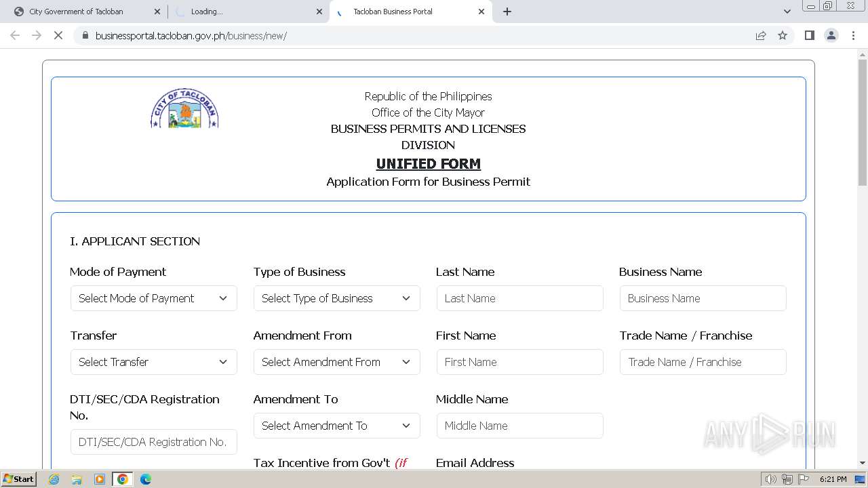This screenshot has width=868, height=488.
Task: Bookmark this page with star icon
Action: coord(783,35)
